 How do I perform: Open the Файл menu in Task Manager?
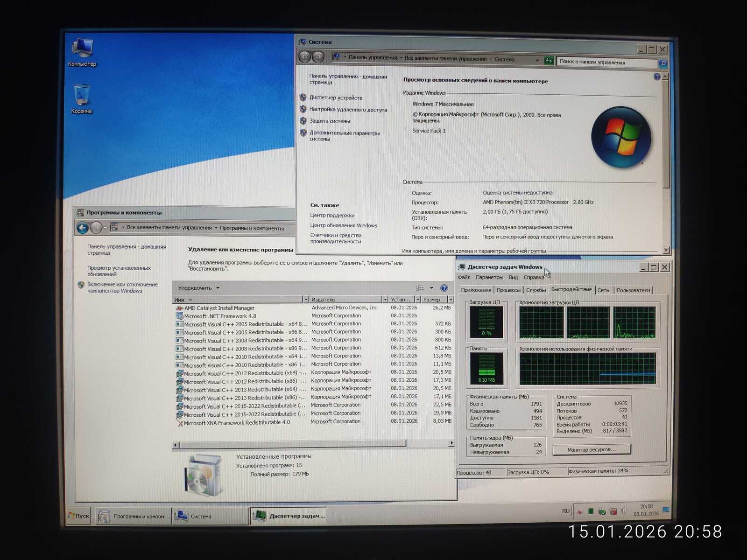[464, 277]
